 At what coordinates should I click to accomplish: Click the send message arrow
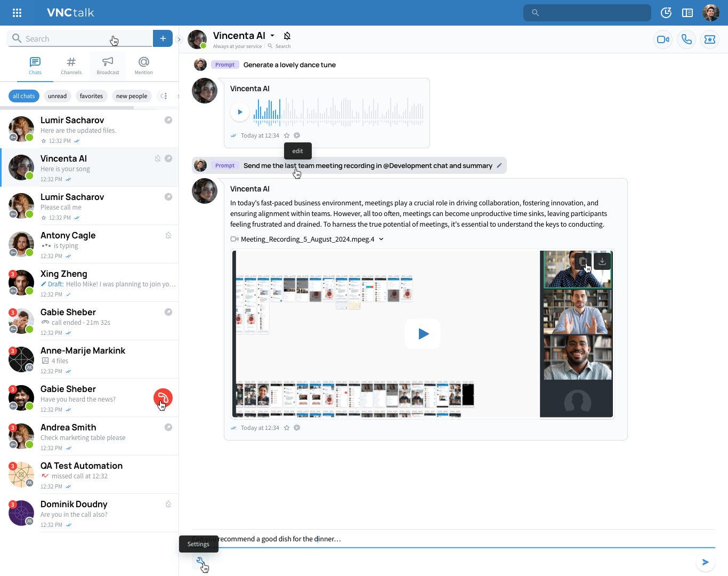click(706, 562)
